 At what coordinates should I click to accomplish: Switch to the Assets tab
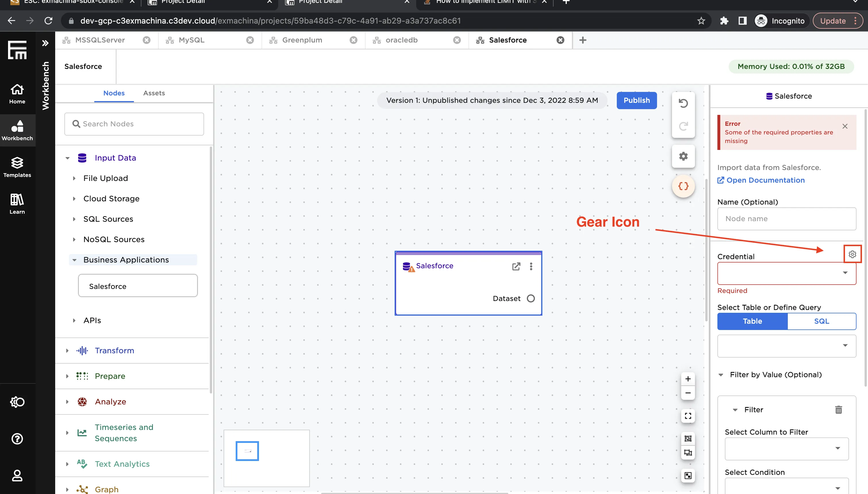(x=154, y=93)
